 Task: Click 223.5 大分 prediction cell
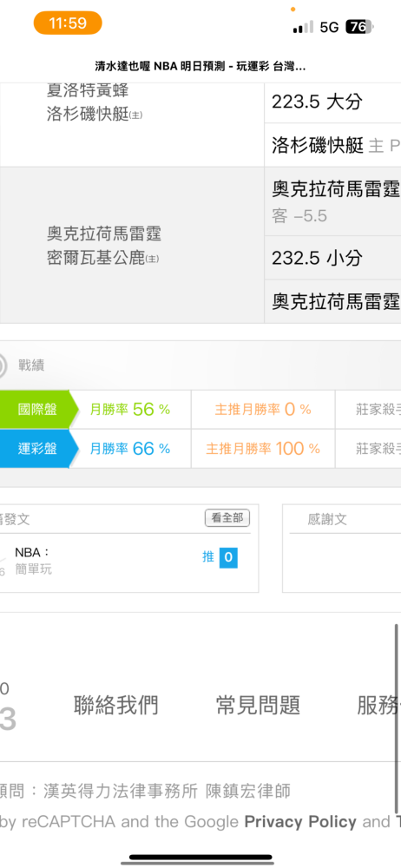point(333,102)
